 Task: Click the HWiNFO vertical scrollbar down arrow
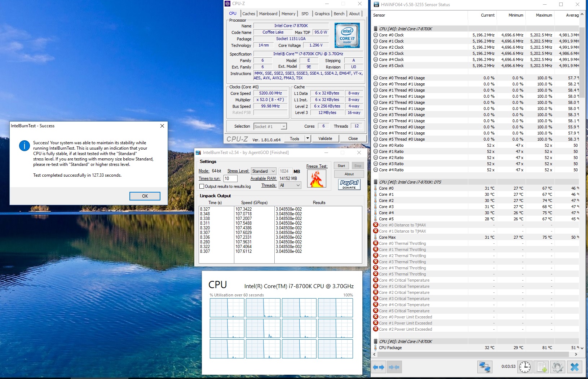coord(582,348)
